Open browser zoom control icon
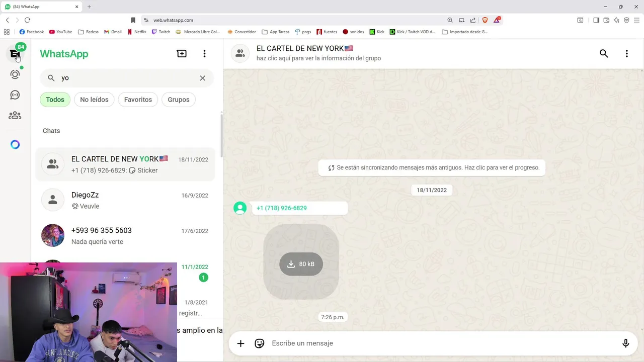 tap(450, 20)
